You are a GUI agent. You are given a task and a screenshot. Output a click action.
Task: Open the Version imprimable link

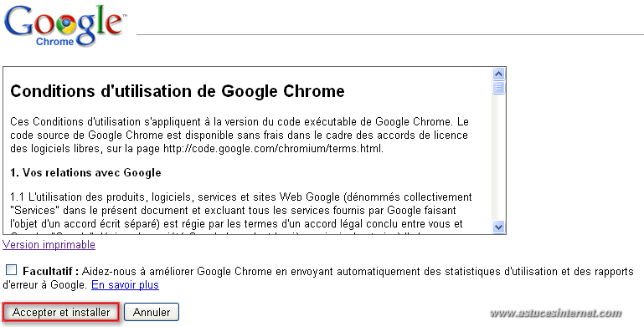pos(49,244)
